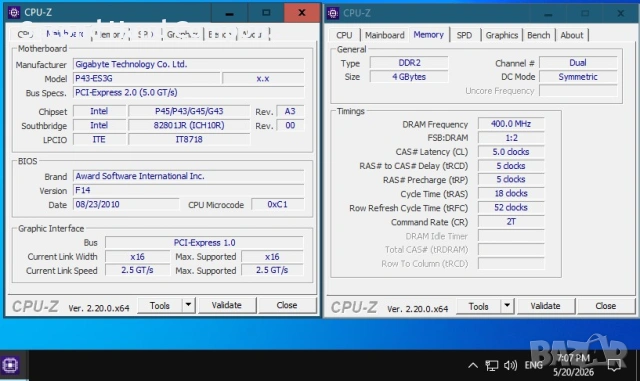Select Memory tab in right window

[428, 35]
